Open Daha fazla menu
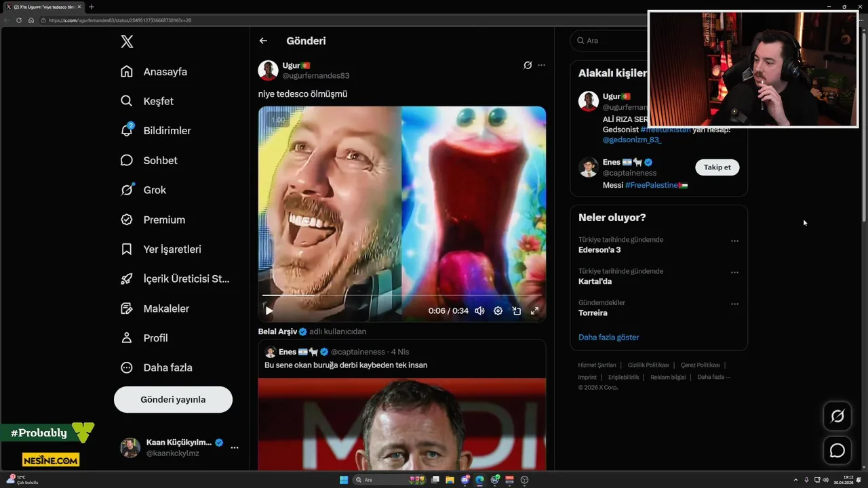 [x=156, y=367]
